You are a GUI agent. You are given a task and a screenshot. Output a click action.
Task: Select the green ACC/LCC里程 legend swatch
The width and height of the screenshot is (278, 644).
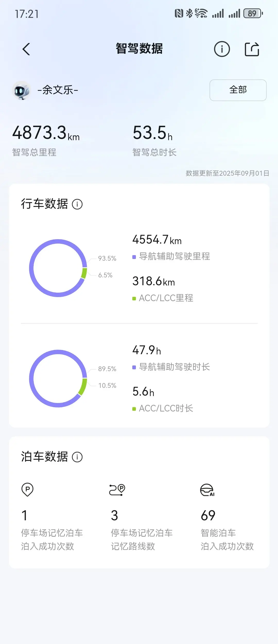tap(134, 298)
